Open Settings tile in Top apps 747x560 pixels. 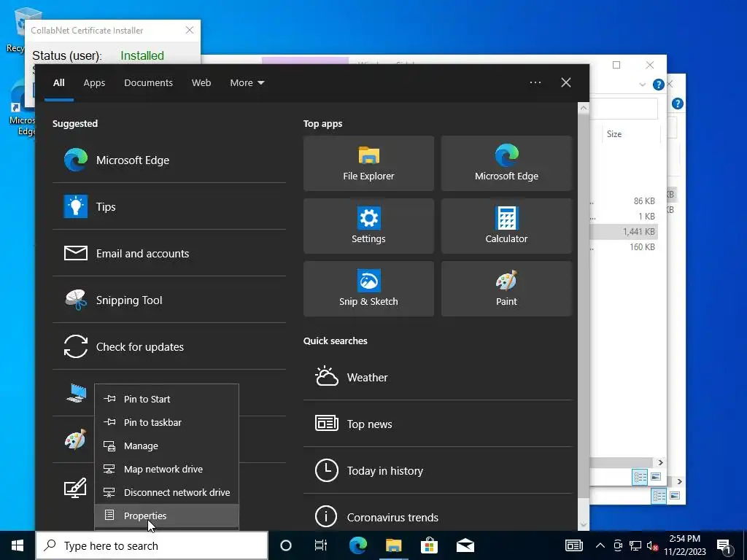368,226
